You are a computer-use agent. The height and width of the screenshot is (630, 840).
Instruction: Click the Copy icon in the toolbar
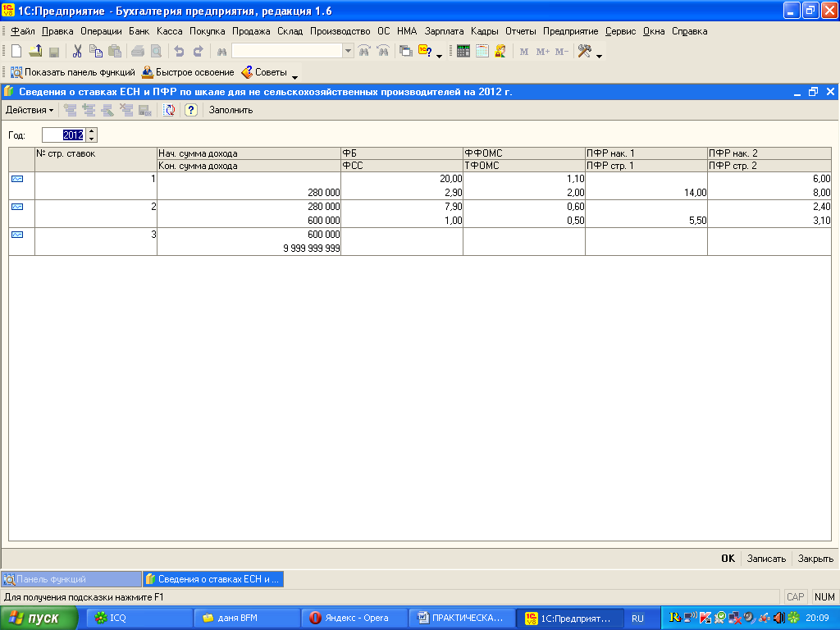95,52
